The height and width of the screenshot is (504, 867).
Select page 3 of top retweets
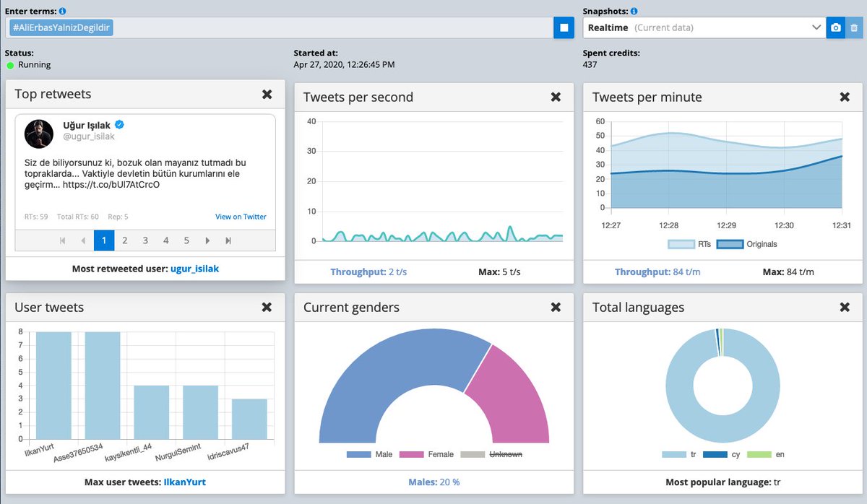pos(145,240)
